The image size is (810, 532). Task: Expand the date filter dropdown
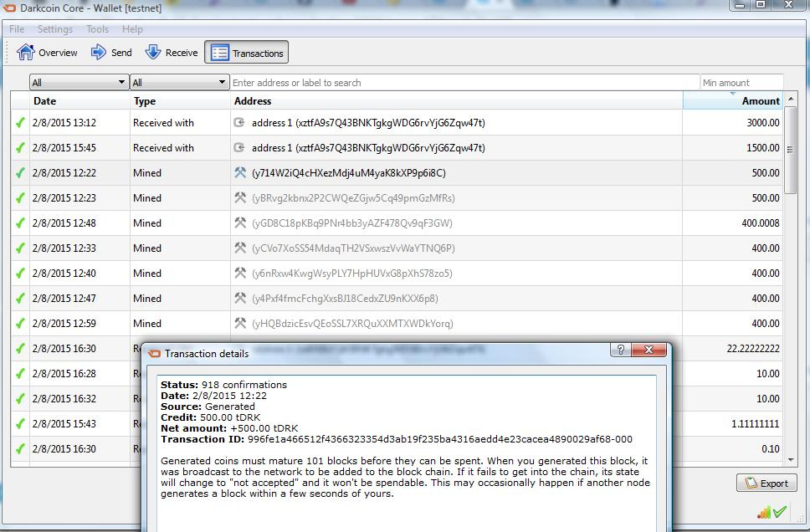point(79,82)
